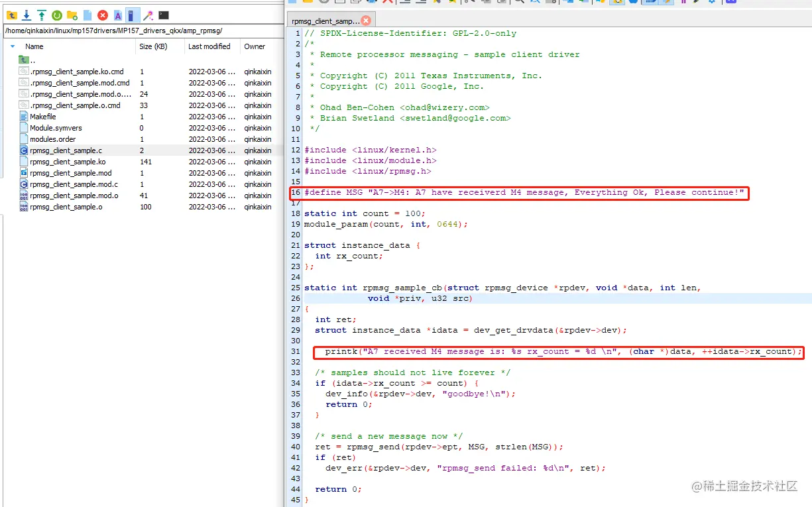The width and height of the screenshot is (812, 507).
Task: Click the 'Copyright (C) 2011 Texas Instruments' comment line
Action: point(426,76)
